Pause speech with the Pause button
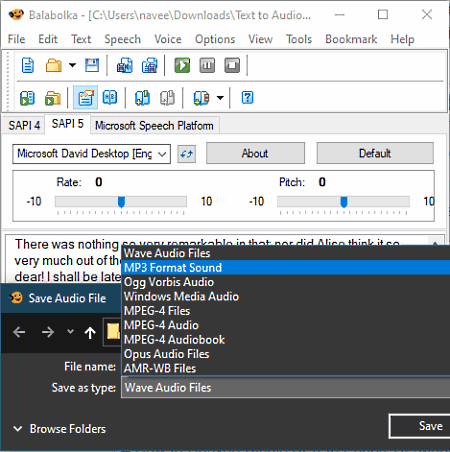The width and height of the screenshot is (450, 452). coord(207,65)
